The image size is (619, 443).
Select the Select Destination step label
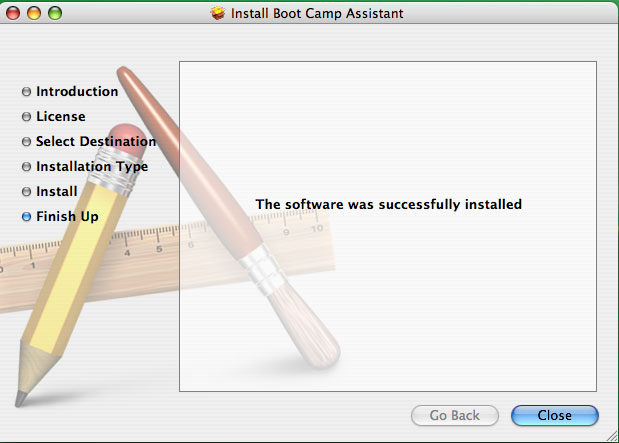[96, 141]
